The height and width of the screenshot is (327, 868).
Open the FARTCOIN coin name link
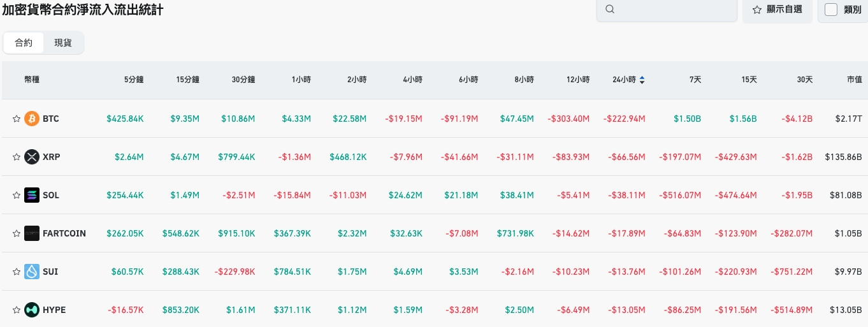[64, 233]
